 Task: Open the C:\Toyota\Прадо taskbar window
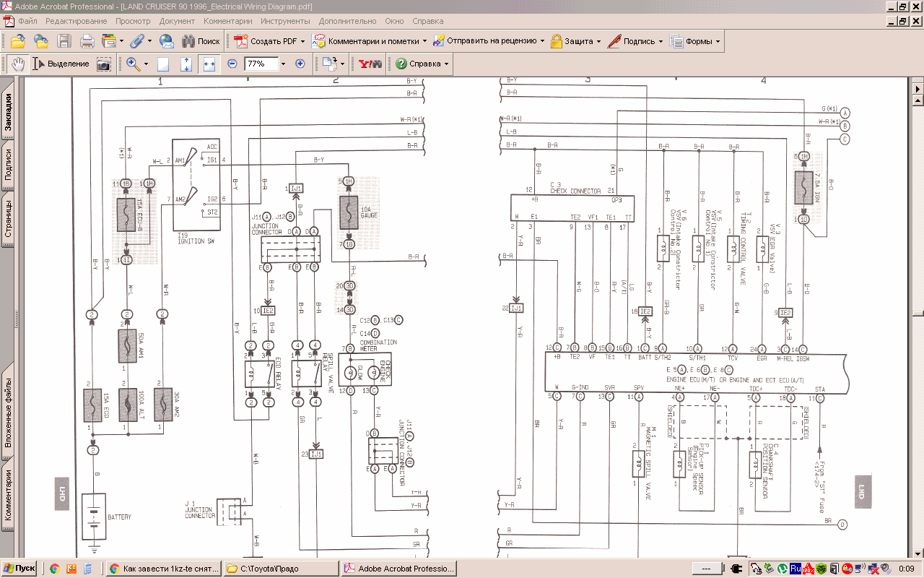[x=281, y=569]
